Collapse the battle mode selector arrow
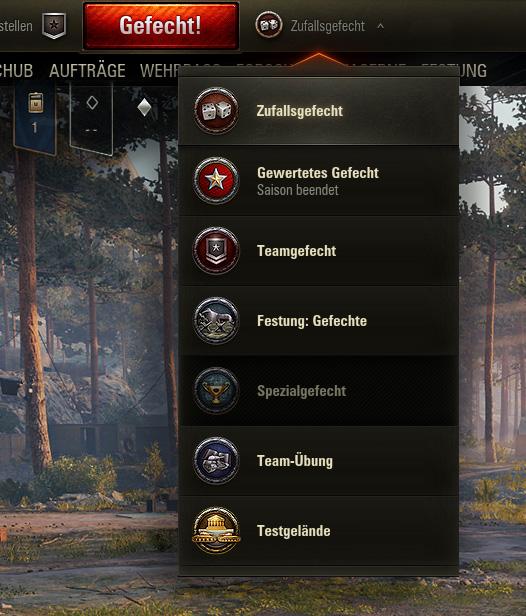This screenshot has width=526, height=616. pos(380,26)
